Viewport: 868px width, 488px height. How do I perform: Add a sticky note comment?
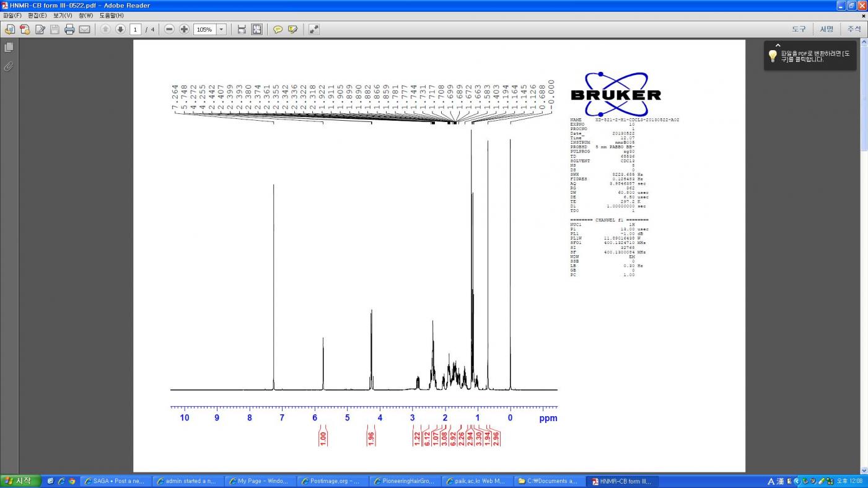[278, 29]
